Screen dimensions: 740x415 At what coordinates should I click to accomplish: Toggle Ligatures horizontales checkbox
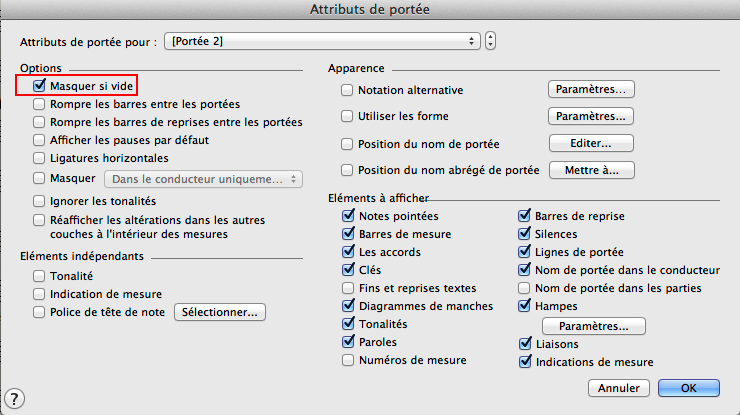point(39,158)
